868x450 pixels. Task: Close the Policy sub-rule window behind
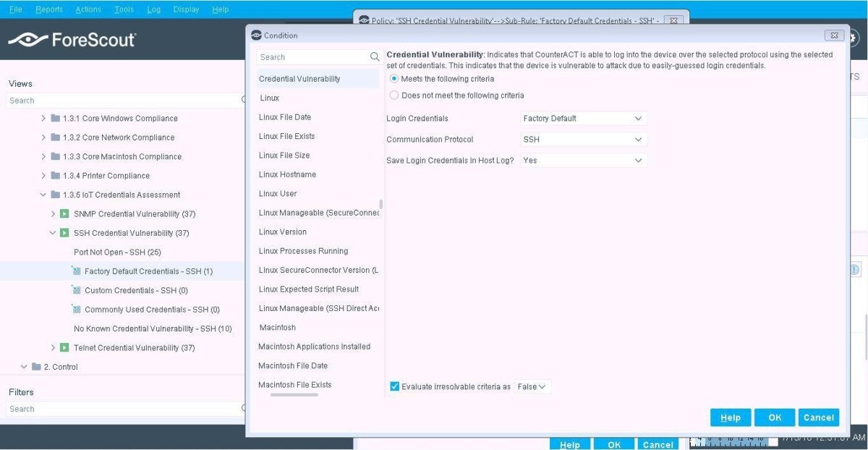[x=673, y=20]
